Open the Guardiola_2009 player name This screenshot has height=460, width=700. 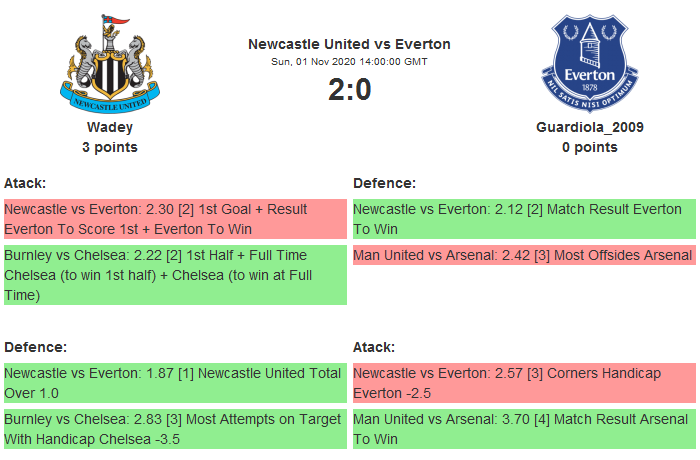pyautogui.click(x=589, y=127)
